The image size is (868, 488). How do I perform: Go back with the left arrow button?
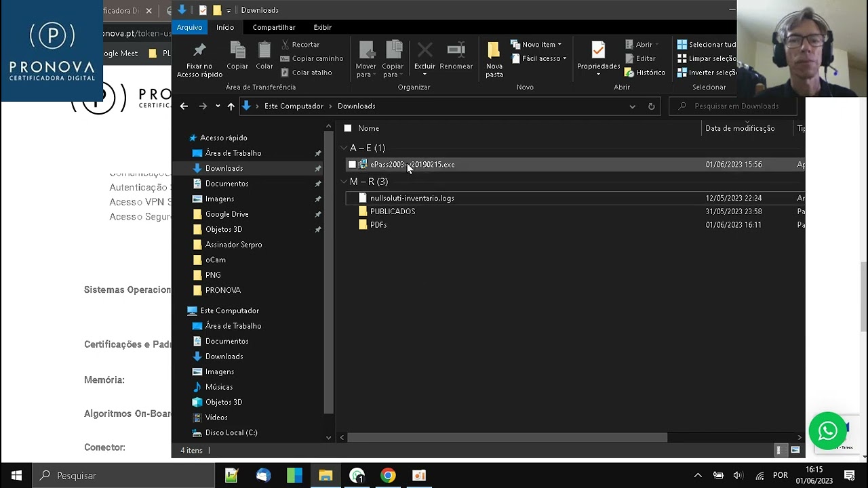pos(184,106)
